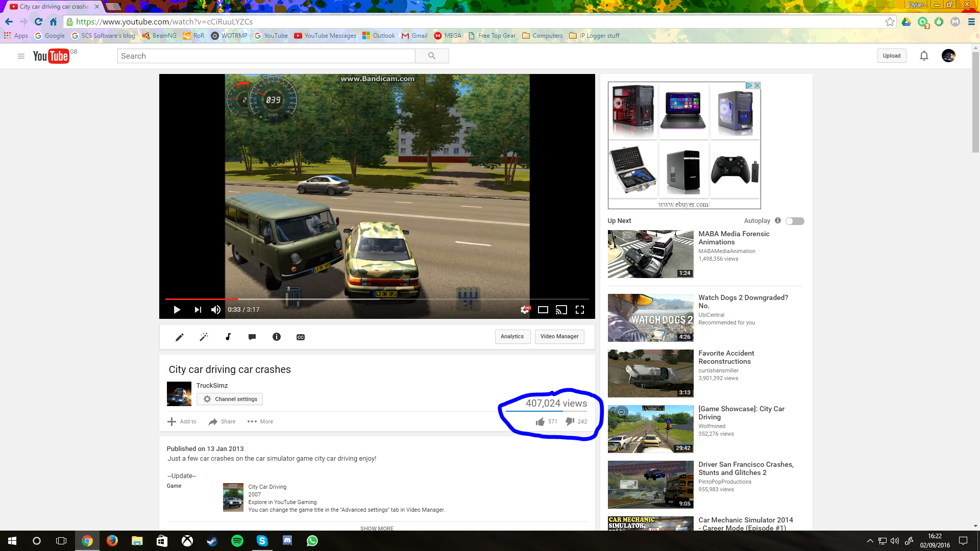
Task: Enter fullscreen mode
Action: [x=580, y=310]
